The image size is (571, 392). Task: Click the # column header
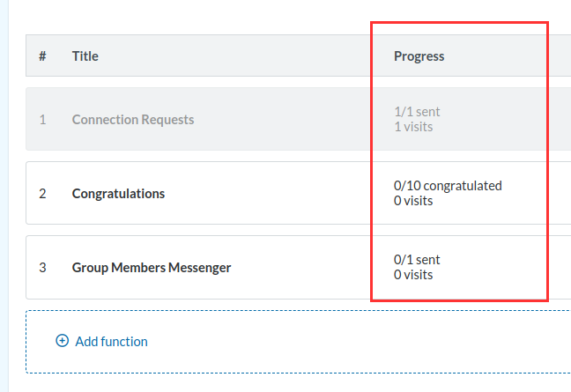pyautogui.click(x=42, y=56)
